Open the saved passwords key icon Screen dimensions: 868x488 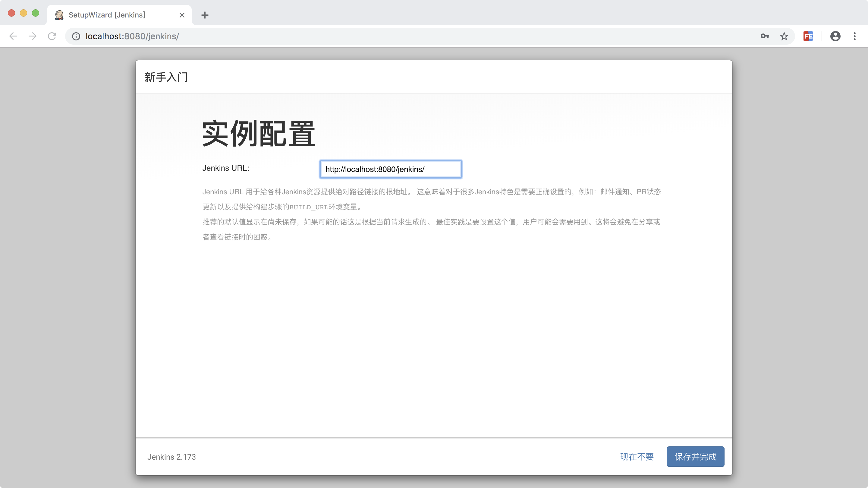765,36
